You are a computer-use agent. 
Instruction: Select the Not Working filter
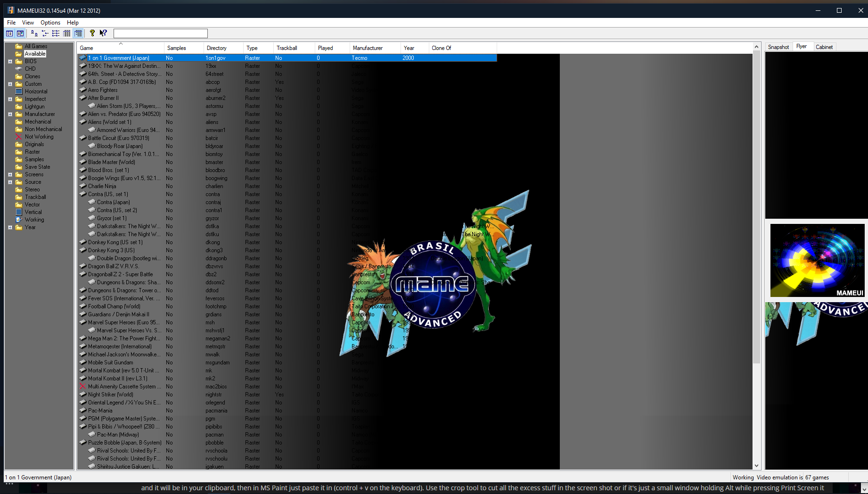[39, 137]
